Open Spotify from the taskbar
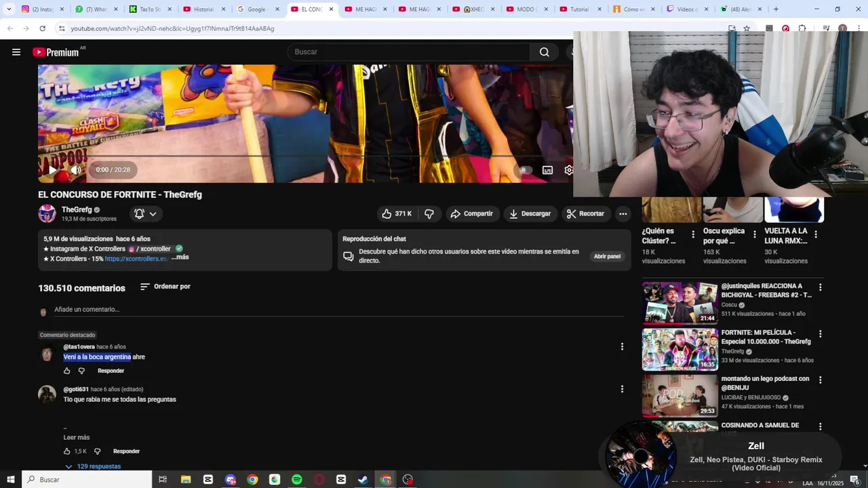 click(x=296, y=479)
